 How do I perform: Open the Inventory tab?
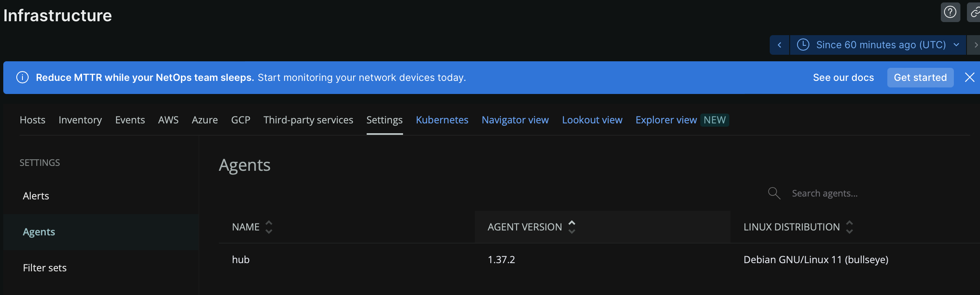80,120
